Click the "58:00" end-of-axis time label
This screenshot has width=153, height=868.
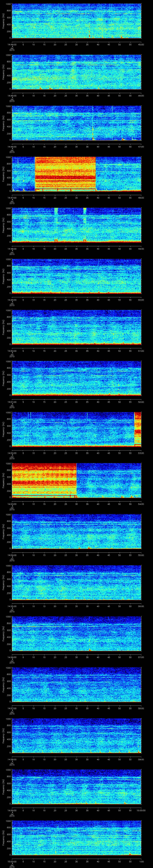pyautogui.click(x=141, y=708)
